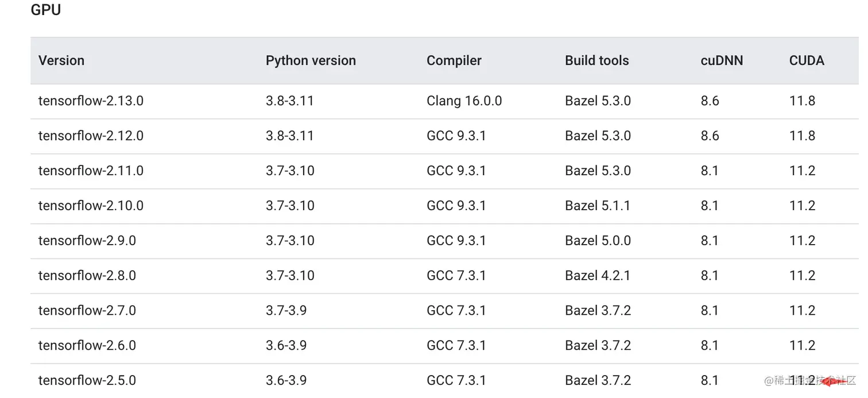
Task: Click the Bazel 5.1.1 build tools cell
Action: [598, 206]
